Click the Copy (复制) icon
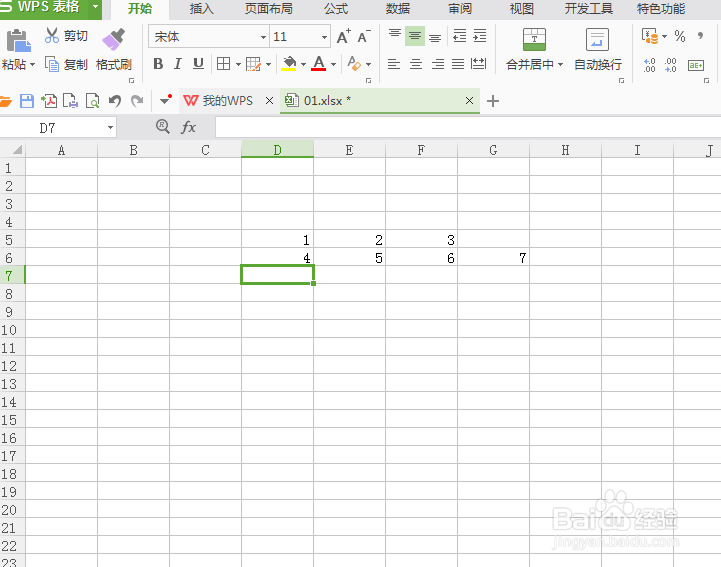Viewport: 721px width, 567px height. [52, 64]
